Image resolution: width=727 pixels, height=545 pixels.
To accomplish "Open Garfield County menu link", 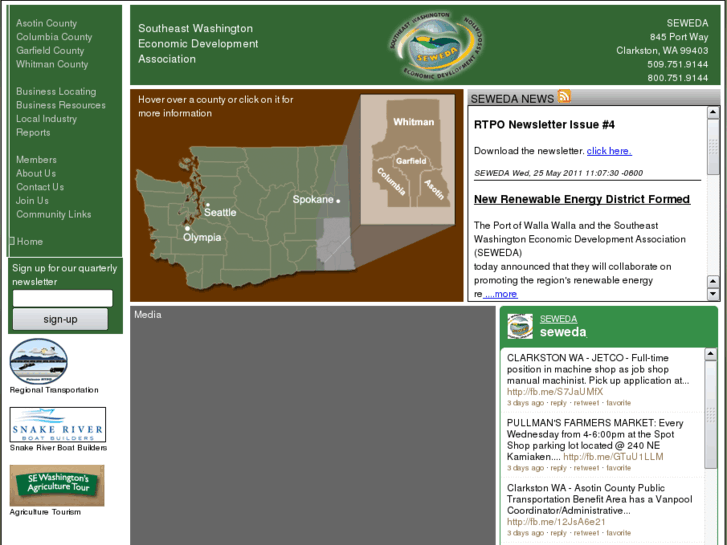I will [x=50, y=51].
